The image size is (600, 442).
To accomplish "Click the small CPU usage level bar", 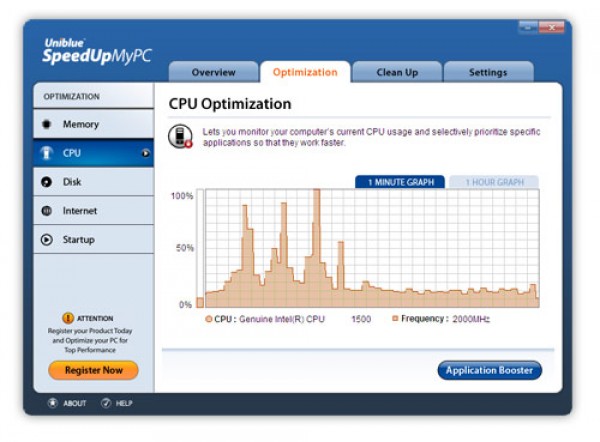I will (x=200, y=302).
